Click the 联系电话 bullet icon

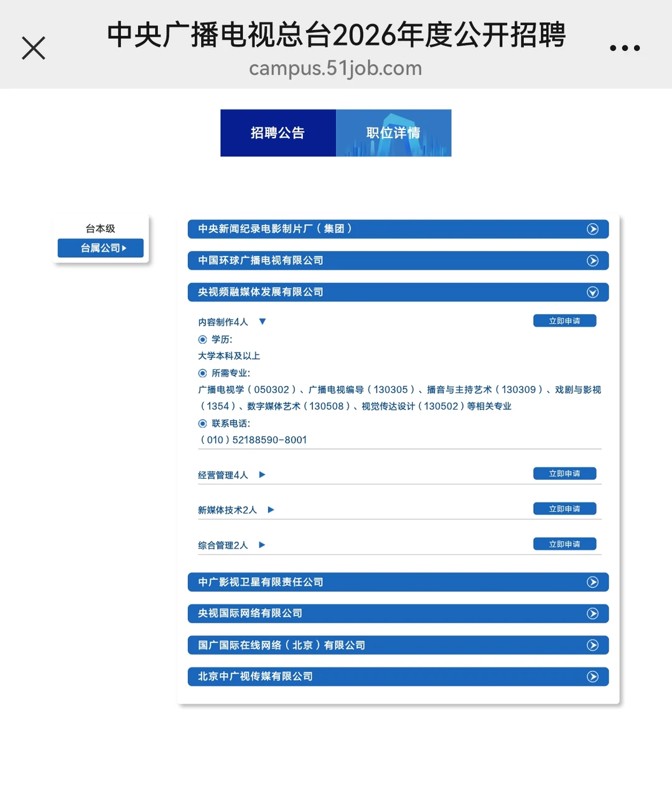click(202, 423)
